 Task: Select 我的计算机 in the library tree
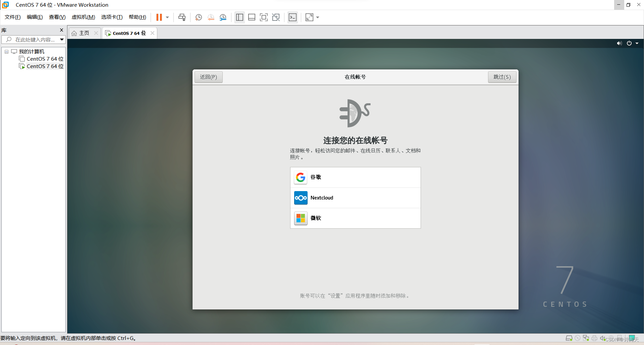click(x=32, y=51)
